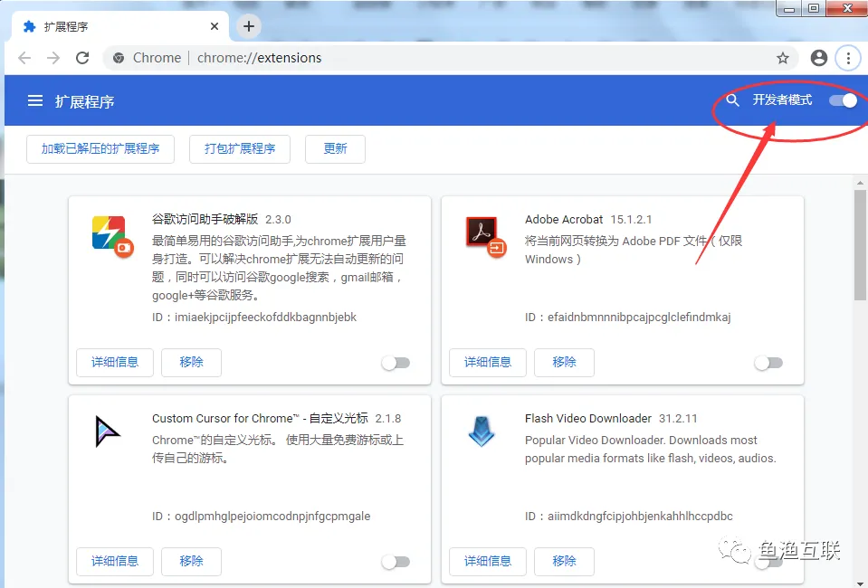Click ID text imiaekjpcijpfeeckofddkbagnnbjebk

(266, 318)
